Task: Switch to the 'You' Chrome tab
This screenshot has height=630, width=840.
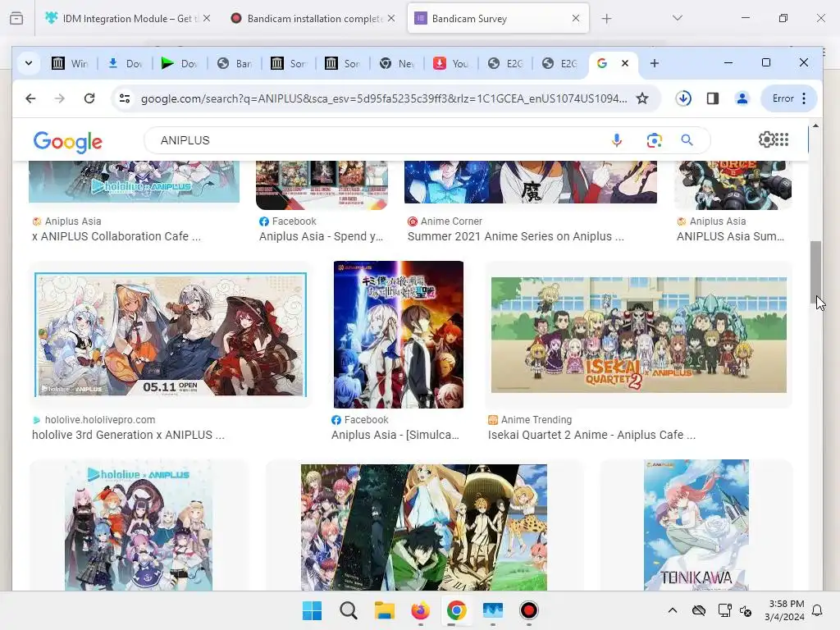Action: pyautogui.click(x=452, y=64)
